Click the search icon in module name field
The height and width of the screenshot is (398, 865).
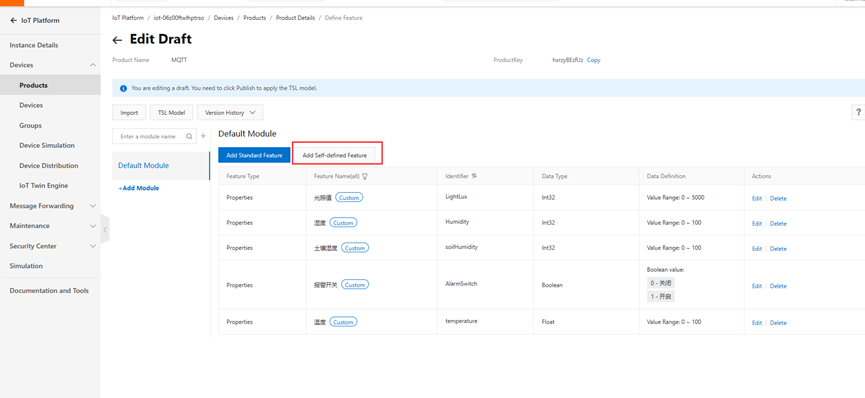[189, 136]
